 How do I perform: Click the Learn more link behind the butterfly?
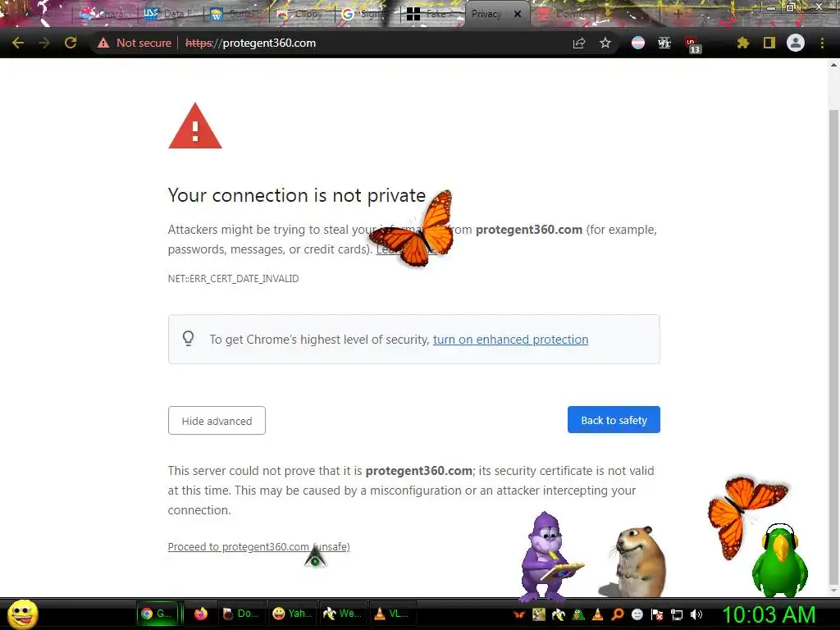pyautogui.click(x=407, y=249)
